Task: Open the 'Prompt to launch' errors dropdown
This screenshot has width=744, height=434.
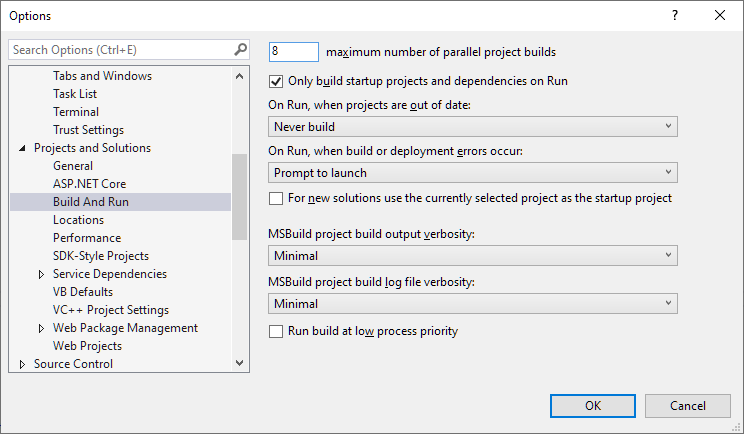Action: click(473, 172)
